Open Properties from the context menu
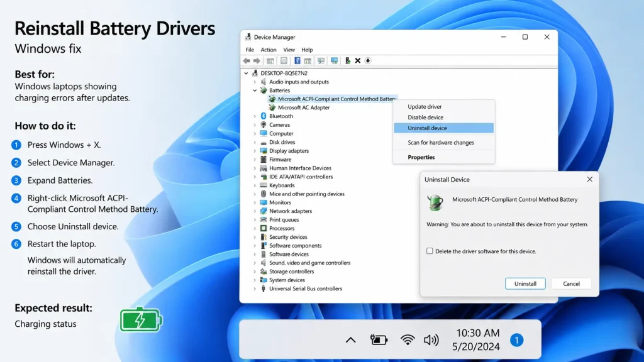This screenshot has height=362, width=644. (x=443, y=157)
